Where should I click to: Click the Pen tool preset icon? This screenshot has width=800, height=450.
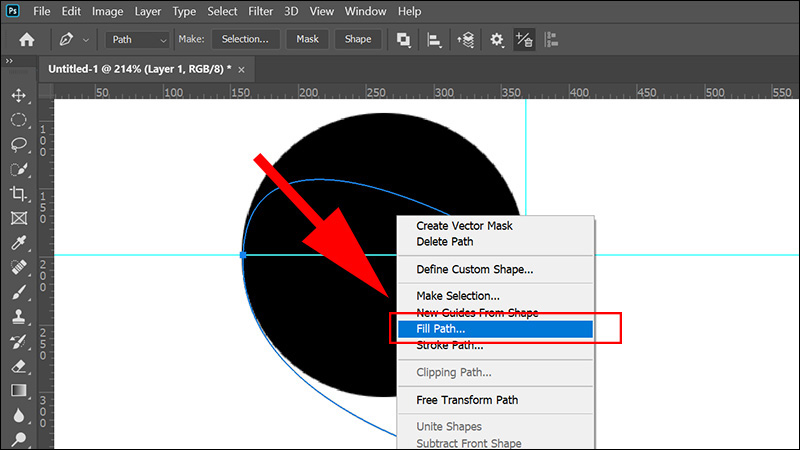(66, 39)
